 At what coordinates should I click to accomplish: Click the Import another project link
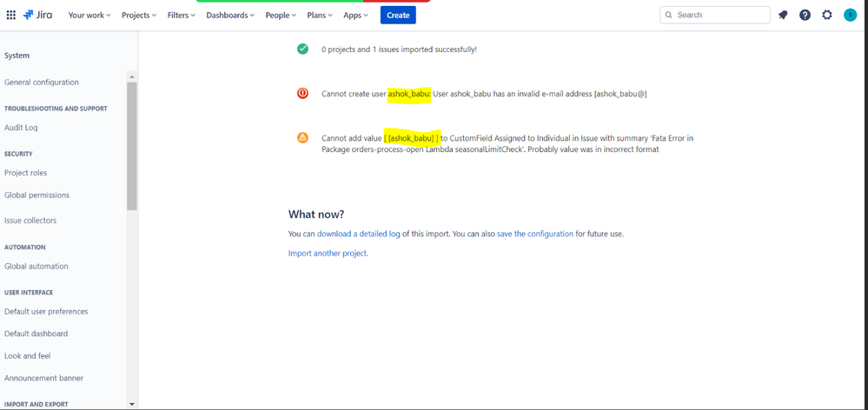328,254
